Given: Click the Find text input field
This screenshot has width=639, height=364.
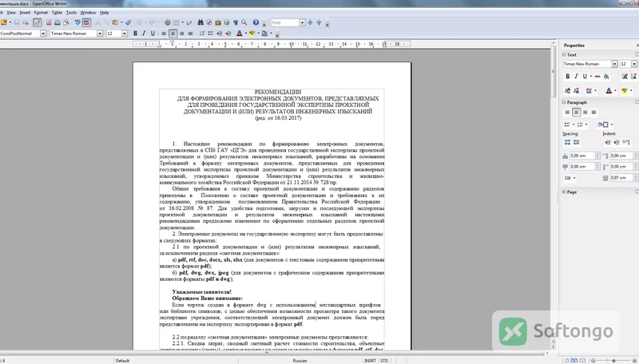Looking at the screenshot, I should pos(285,23).
